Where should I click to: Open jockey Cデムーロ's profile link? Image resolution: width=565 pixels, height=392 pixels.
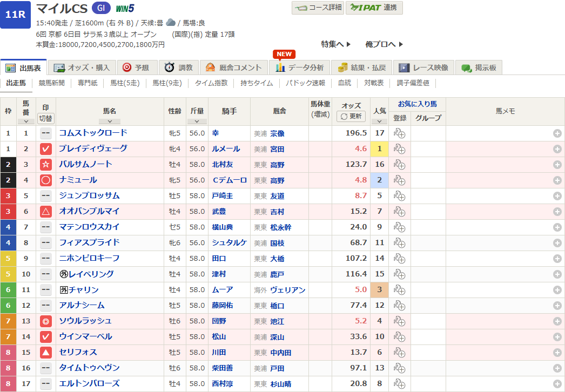click(229, 180)
